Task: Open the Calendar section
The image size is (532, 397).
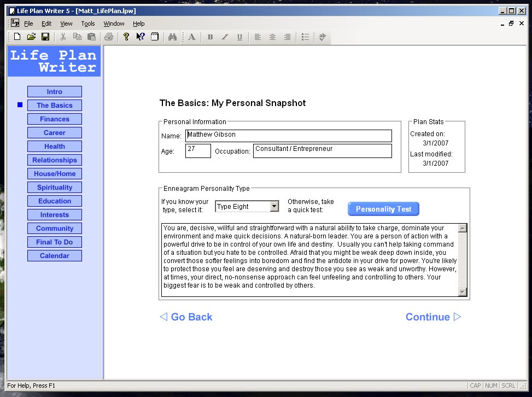Action: coord(55,256)
